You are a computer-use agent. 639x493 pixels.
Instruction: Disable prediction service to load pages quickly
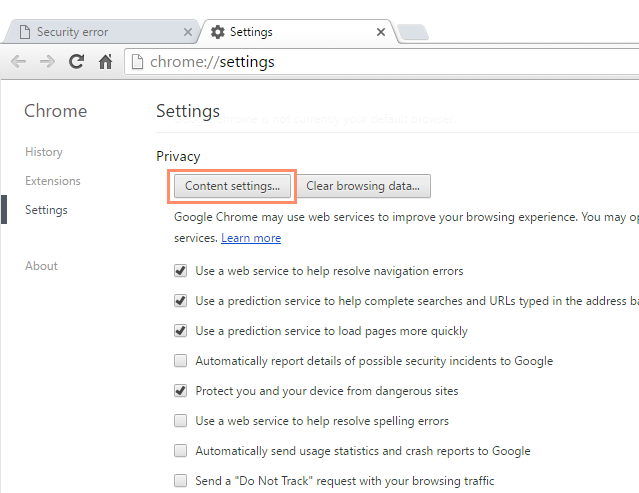coord(181,331)
